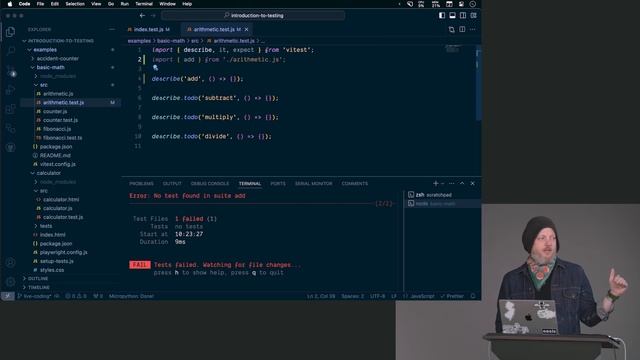Click the introduction-to-testing command center search
This screenshot has width=640, height=360.
click(253, 16)
